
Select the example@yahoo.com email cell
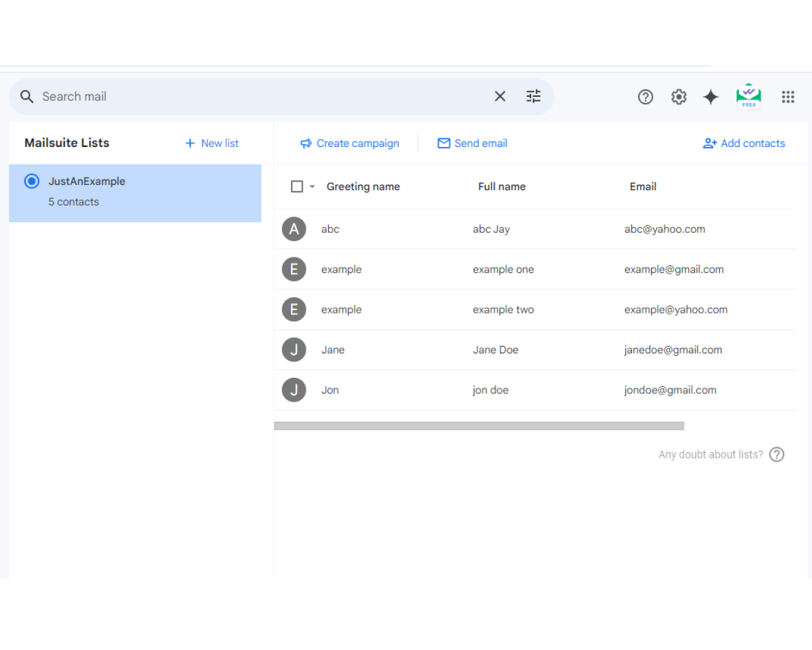(x=676, y=310)
